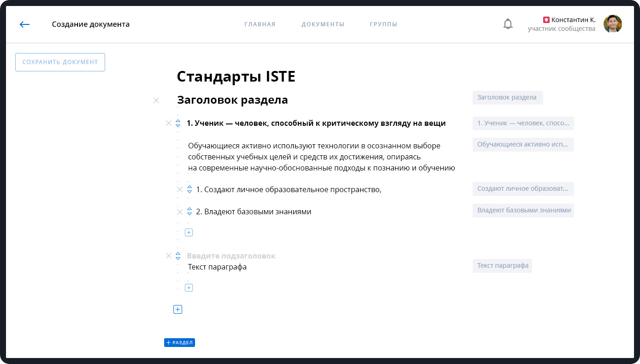
Task: Select outline tag 'Владеют базовыми знаниями'
Action: click(523, 211)
